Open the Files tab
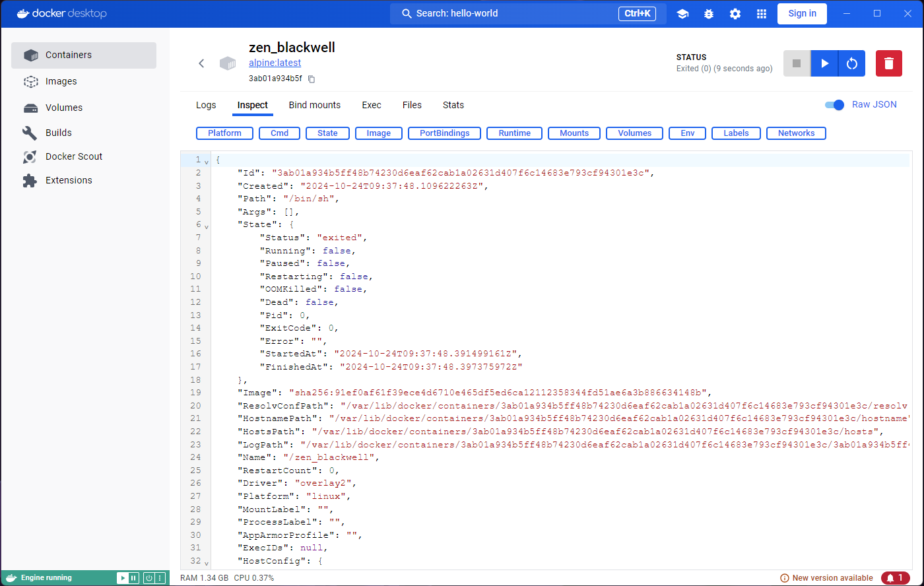924x586 pixels. click(x=412, y=105)
